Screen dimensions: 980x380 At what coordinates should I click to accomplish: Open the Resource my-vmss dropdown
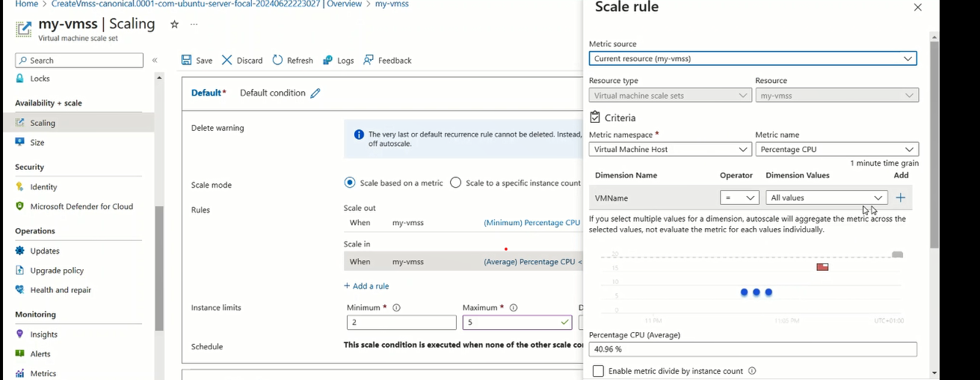[836, 96]
